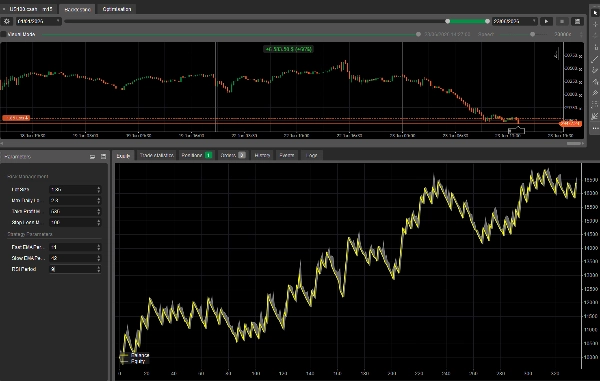The height and width of the screenshot is (381, 600).
Task: Click the orange price tag on the chart's right axis
Action: (570, 123)
